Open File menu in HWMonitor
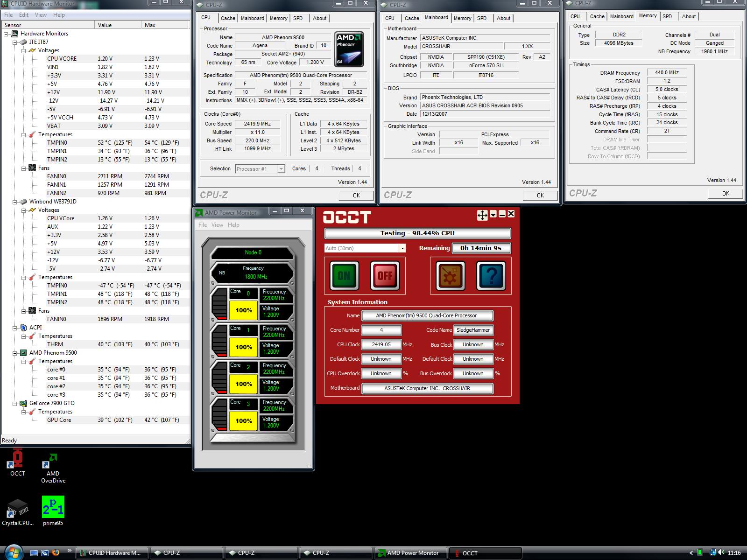 pyautogui.click(x=8, y=15)
